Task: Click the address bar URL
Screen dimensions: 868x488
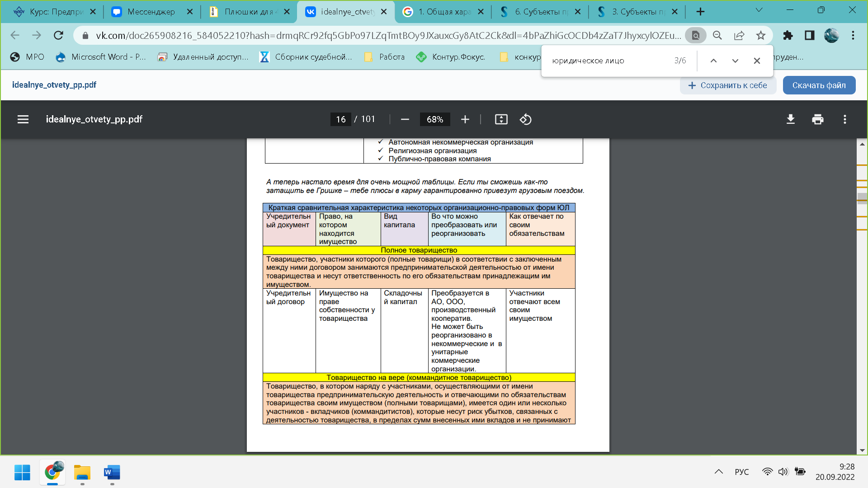Action: tap(388, 35)
